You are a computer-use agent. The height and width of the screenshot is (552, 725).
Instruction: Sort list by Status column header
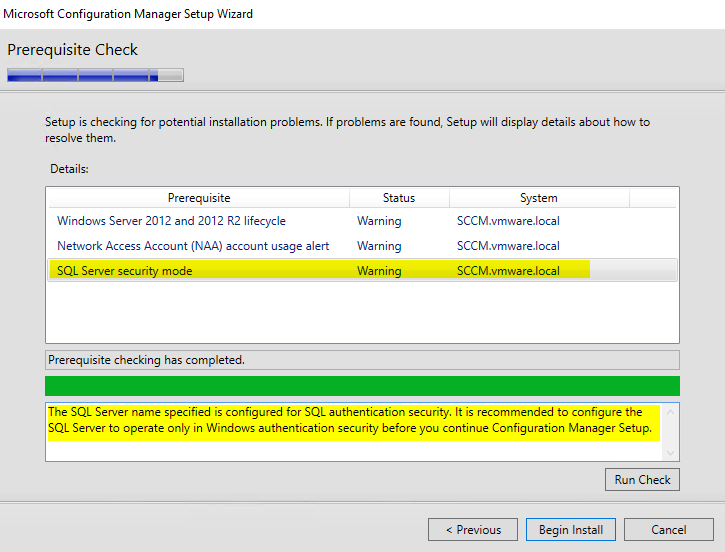399,198
